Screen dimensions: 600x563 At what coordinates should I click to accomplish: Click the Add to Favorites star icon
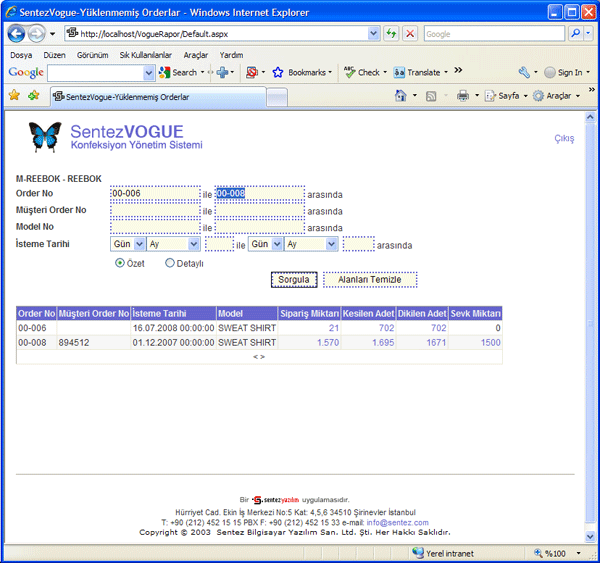[x=34, y=95]
